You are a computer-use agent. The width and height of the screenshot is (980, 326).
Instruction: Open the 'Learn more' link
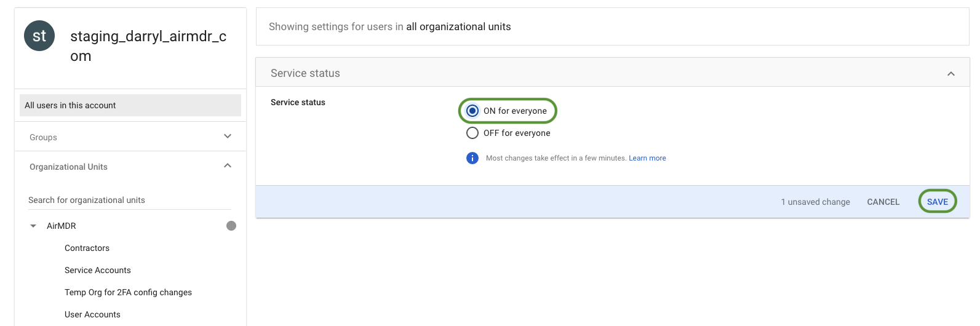pos(647,158)
